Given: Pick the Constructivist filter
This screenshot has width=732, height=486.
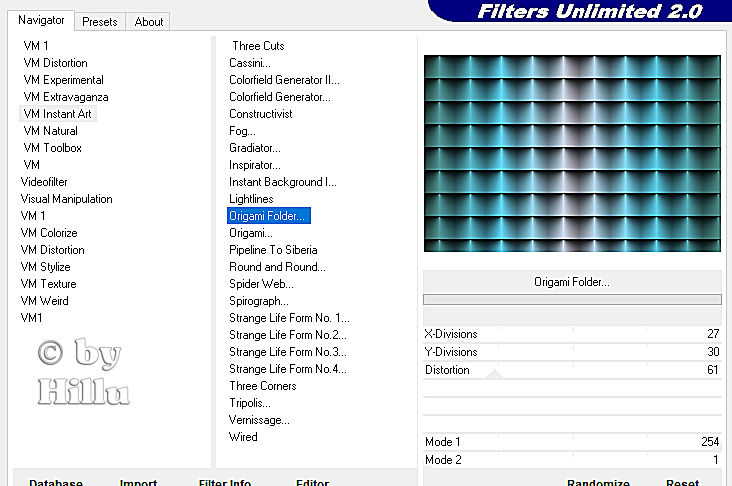Looking at the screenshot, I should point(260,114).
